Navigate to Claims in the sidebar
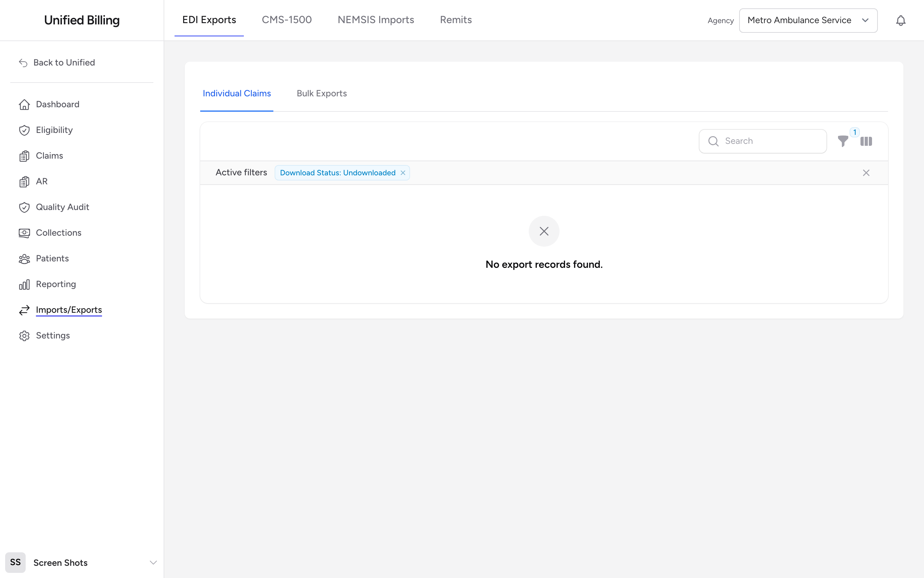Viewport: 924px width, 578px height. tap(49, 156)
